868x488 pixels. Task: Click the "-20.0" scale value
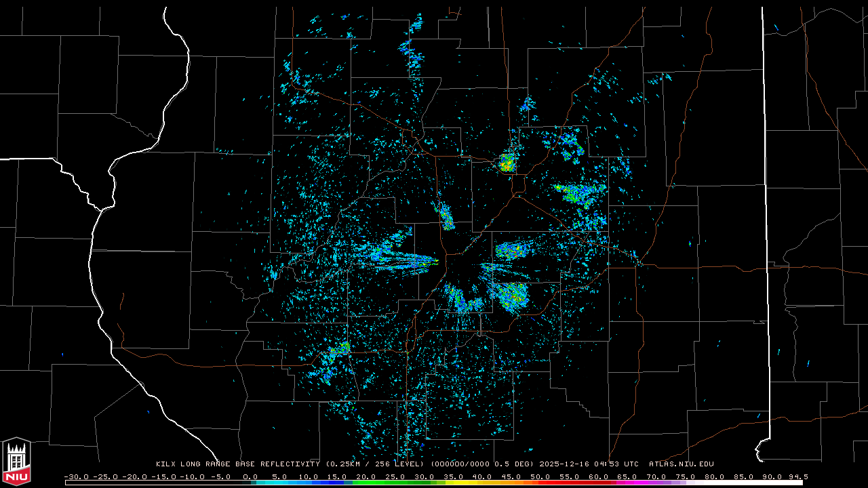pyautogui.click(x=134, y=476)
